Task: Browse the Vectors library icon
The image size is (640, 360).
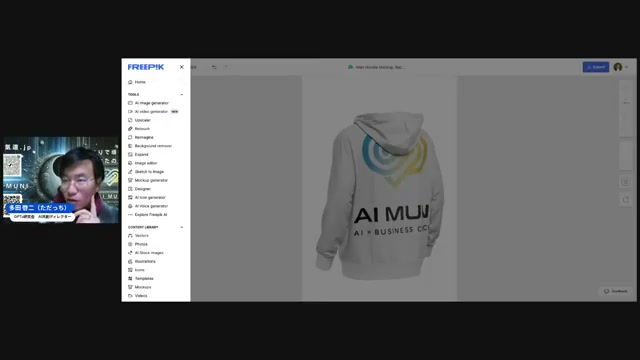Action: coord(130,236)
